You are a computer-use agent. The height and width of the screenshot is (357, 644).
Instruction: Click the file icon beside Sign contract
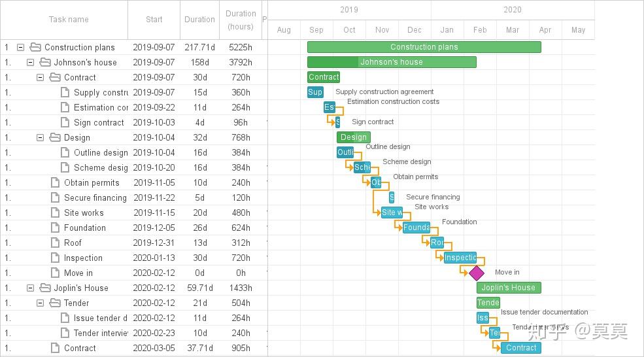[x=65, y=122]
